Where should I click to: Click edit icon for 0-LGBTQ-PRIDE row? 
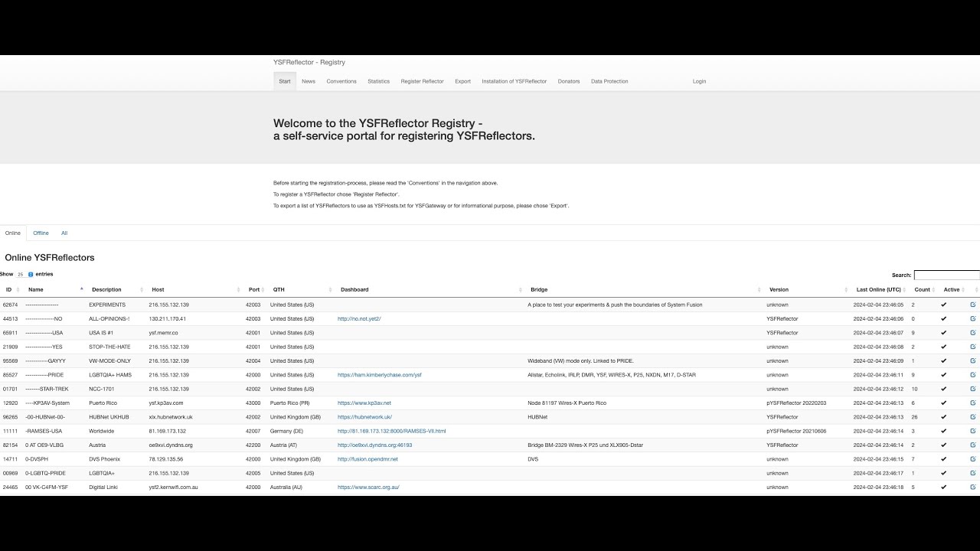coord(973,473)
